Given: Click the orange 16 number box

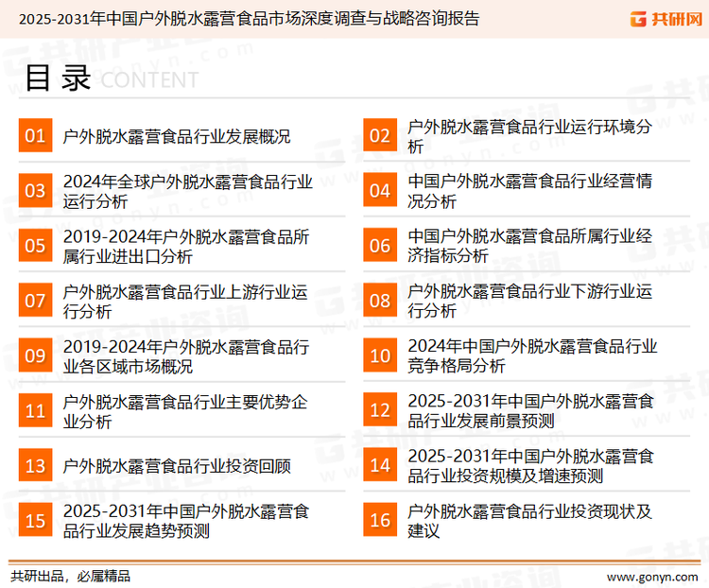Looking at the screenshot, I should click(380, 520).
